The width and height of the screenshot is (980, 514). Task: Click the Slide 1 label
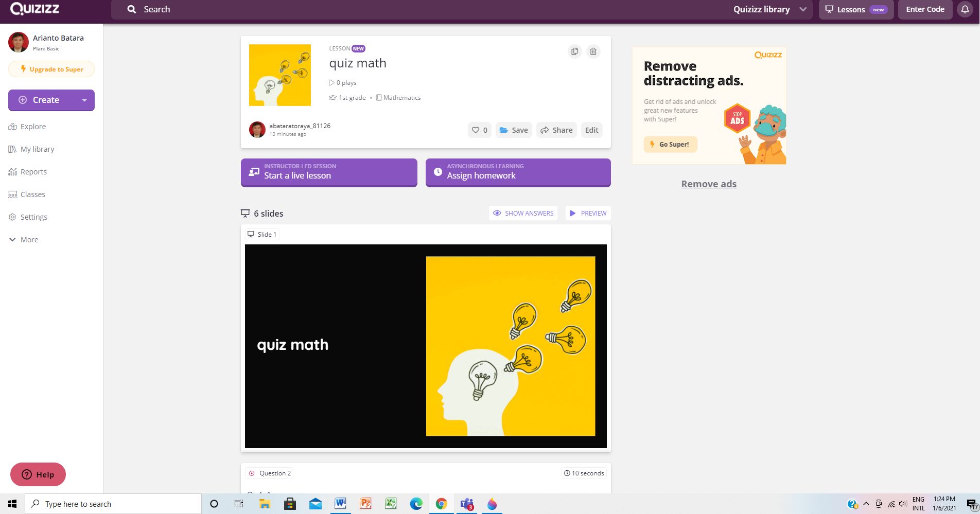pyautogui.click(x=262, y=234)
